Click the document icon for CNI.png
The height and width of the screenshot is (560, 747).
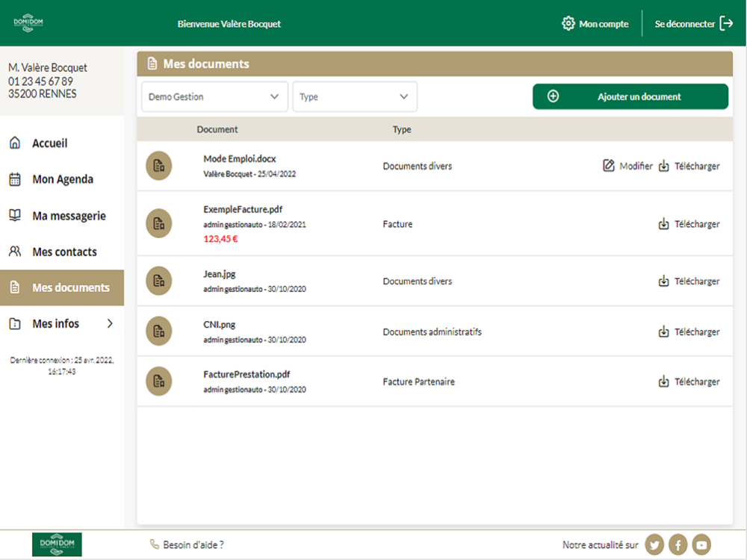click(158, 332)
